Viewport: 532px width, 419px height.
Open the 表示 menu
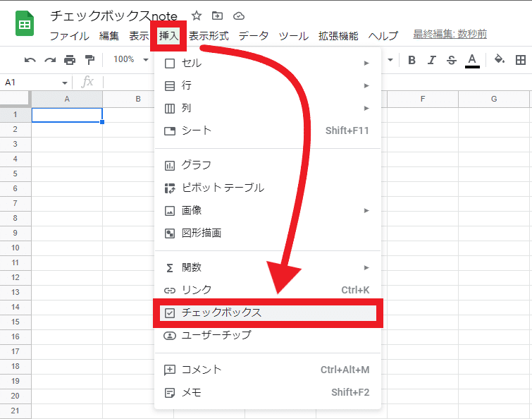(x=139, y=36)
